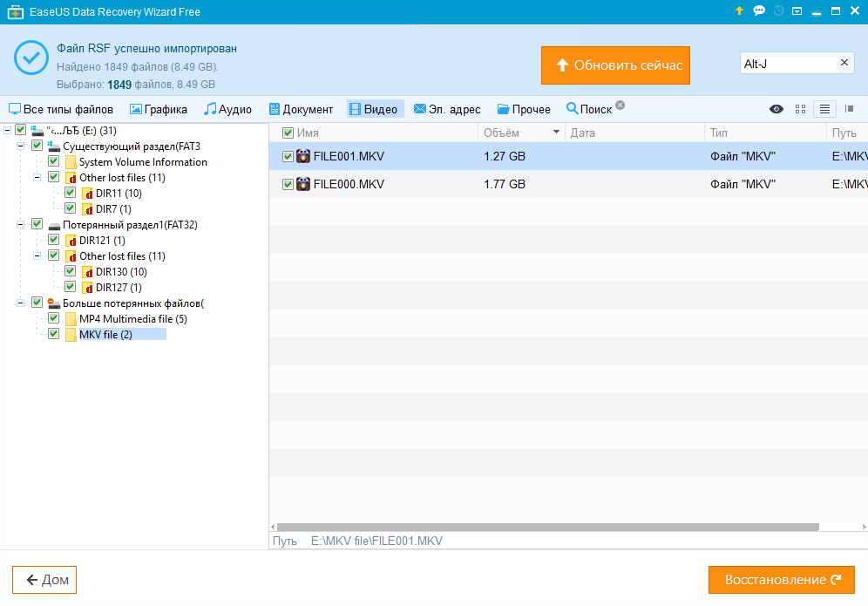
Task: Uncheck MKV file (2) checkbox
Action: tap(54, 333)
